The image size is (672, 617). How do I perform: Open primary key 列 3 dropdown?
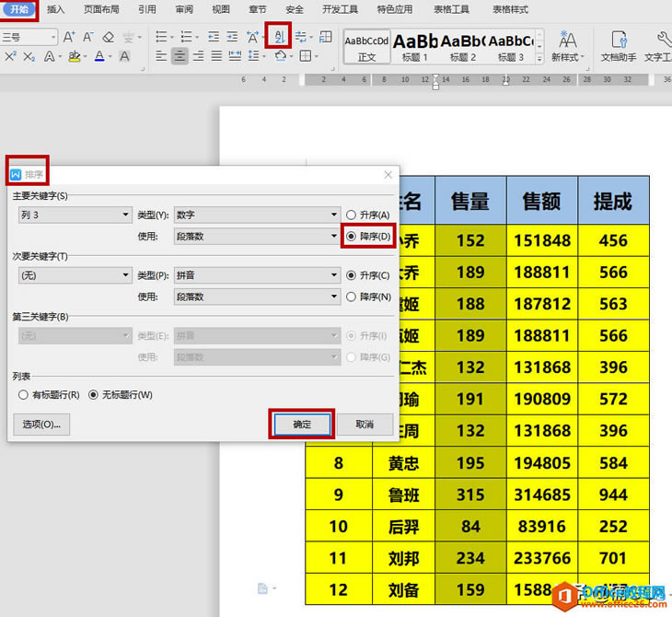coord(75,215)
